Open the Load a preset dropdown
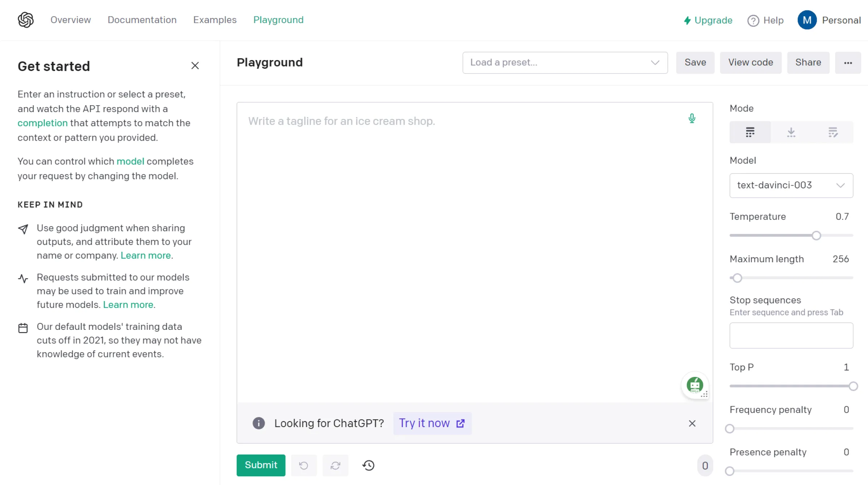The image size is (868, 485). click(x=565, y=63)
